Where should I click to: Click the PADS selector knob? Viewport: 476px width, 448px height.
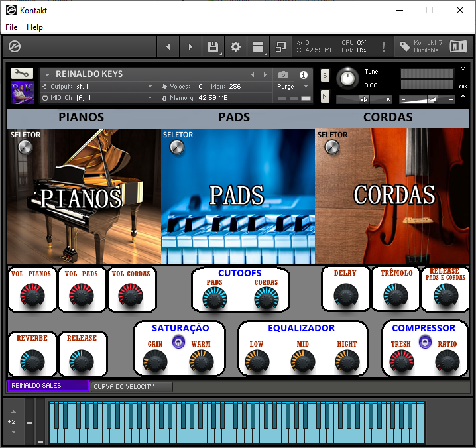tap(177, 148)
